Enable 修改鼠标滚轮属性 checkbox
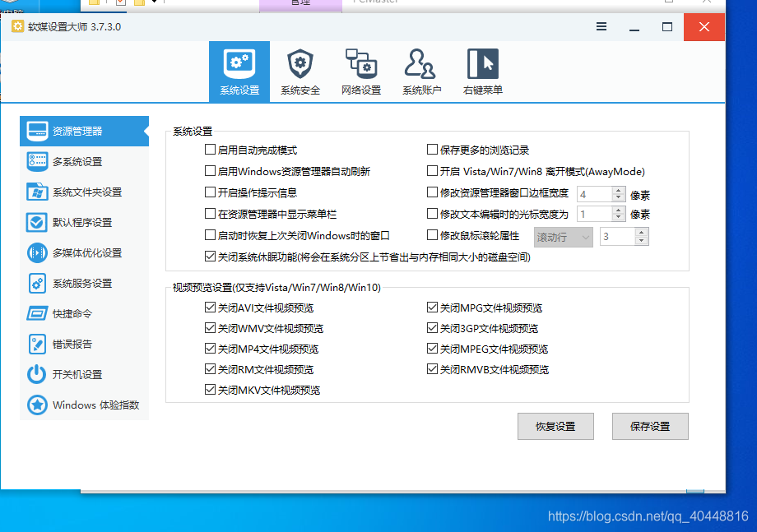This screenshot has height=532, width=757. (432, 235)
